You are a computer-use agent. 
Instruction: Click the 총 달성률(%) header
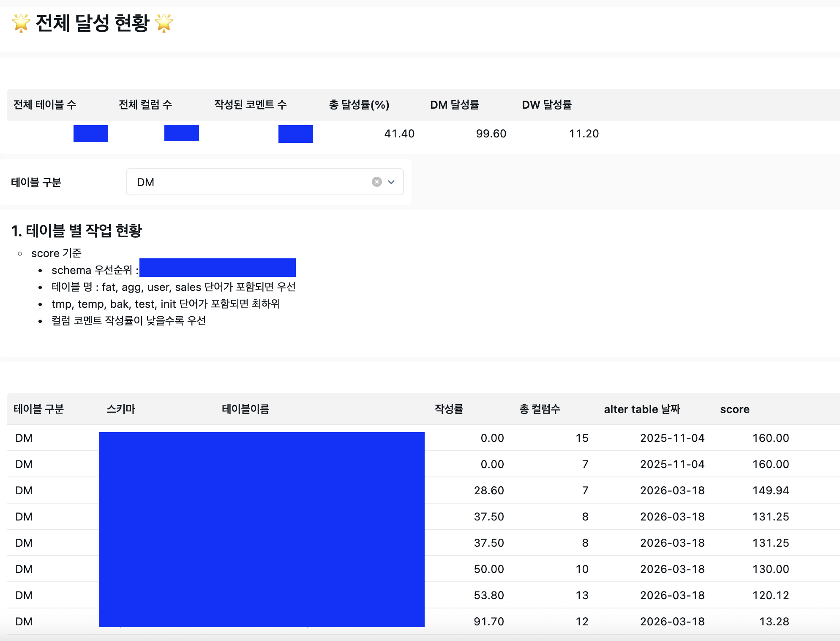point(359,104)
